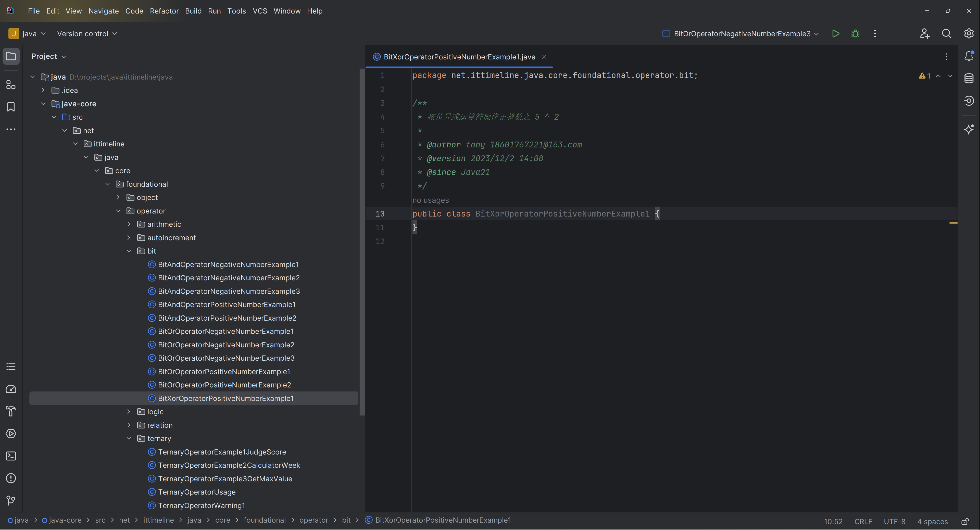Screen dimensions: 980x530
Task: Debug the configuration with bug icon
Action: pos(855,33)
